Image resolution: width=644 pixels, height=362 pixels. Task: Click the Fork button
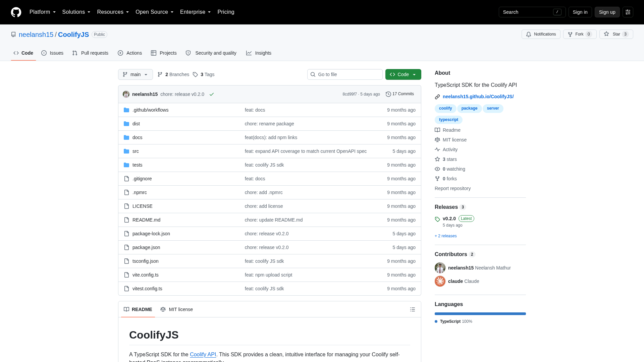[x=580, y=34]
